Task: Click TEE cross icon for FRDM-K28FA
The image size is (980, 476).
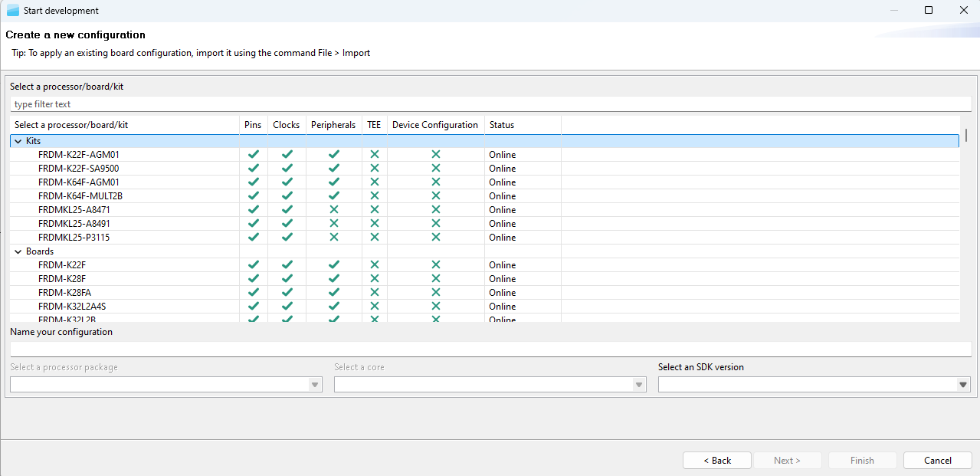Action: point(375,292)
